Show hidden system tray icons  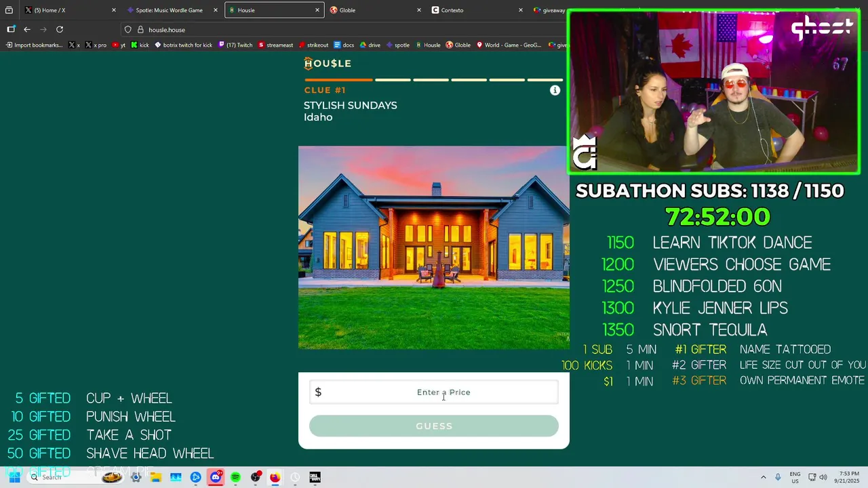pos(763,477)
